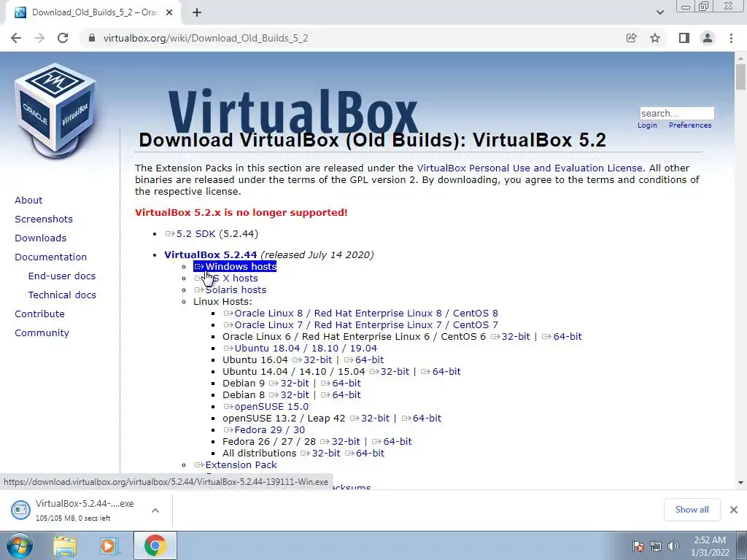Open End-user docs sidebar link
747x560 pixels.
[x=62, y=276]
